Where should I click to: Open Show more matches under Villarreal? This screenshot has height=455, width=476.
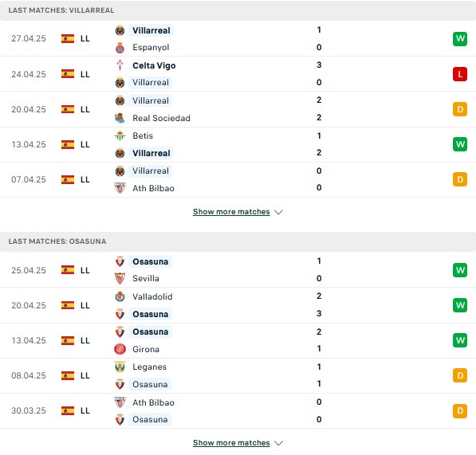coord(231,212)
